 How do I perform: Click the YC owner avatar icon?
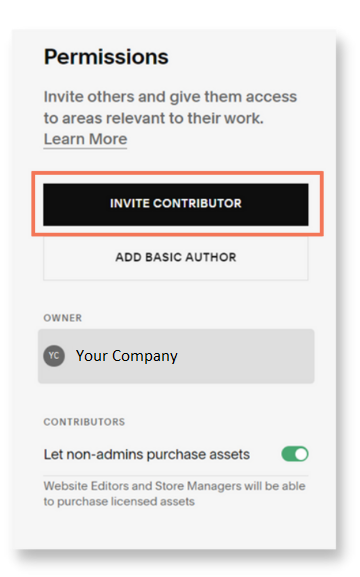coord(54,356)
